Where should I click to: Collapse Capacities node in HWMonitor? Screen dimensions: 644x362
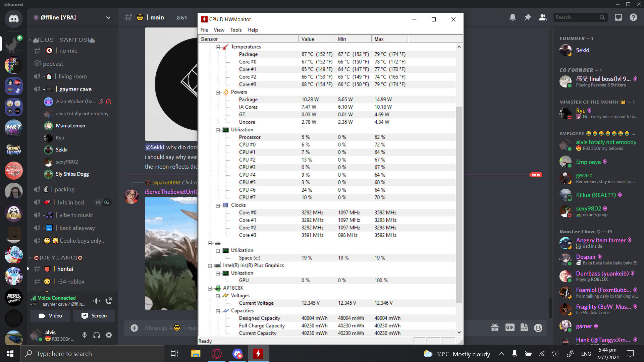click(218, 311)
